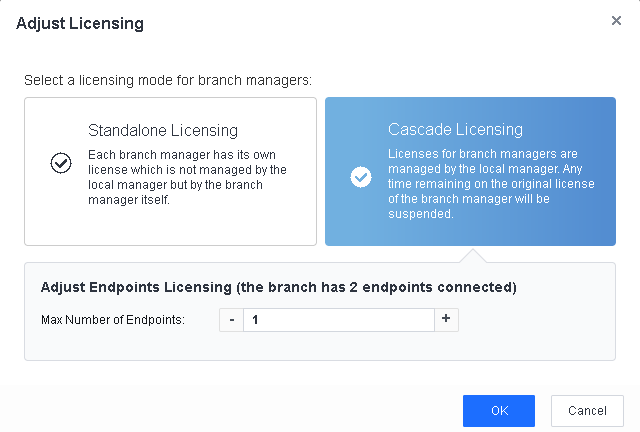The image size is (640, 432).
Task: Click empty area right of Standalone heading
Action: (280, 130)
